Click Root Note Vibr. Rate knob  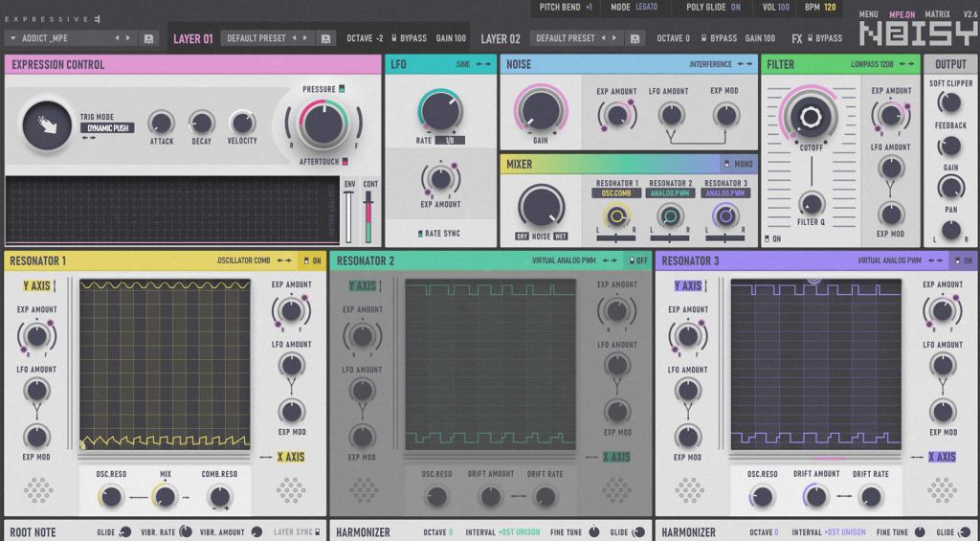(186, 531)
